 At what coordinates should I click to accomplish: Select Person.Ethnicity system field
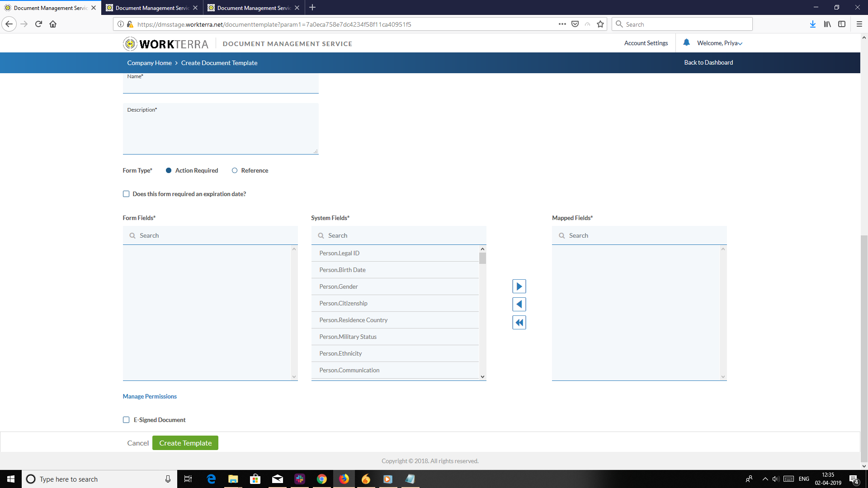point(395,353)
